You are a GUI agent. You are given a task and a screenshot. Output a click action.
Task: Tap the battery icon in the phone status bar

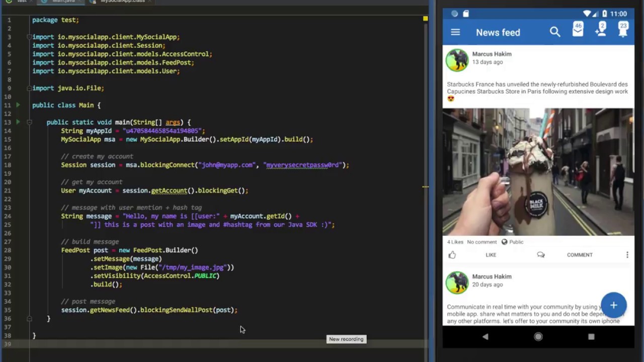[604, 14]
